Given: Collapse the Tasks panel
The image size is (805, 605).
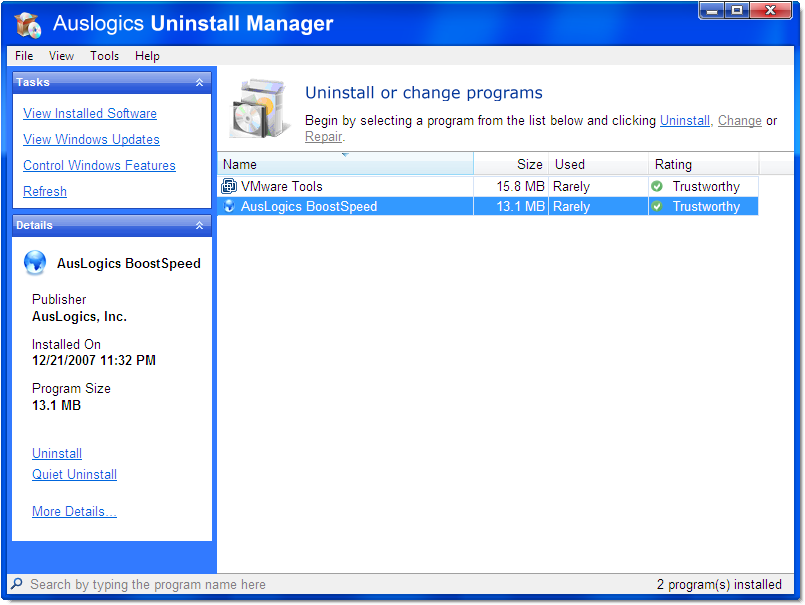Looking at the screenshot, I should 200,82.
